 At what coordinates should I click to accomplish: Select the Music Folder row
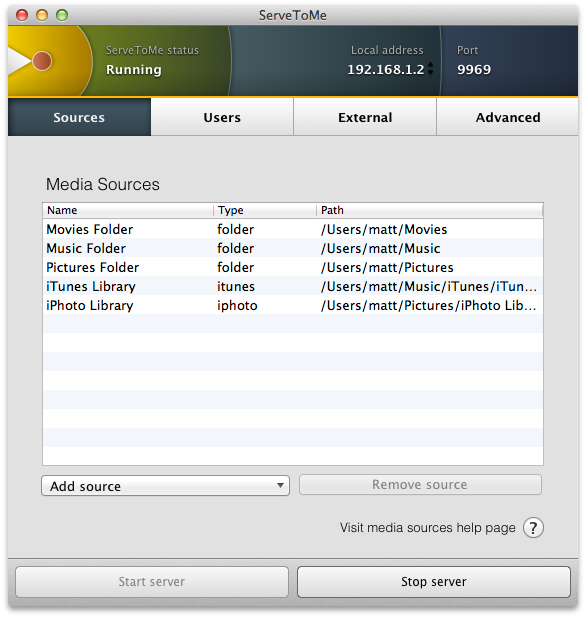(x=293, y=248)
